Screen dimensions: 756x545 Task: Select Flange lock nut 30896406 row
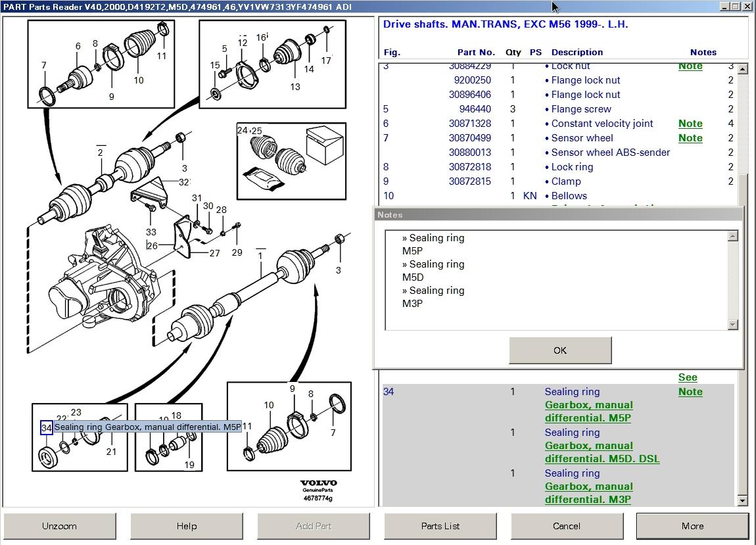click(558, 95)
